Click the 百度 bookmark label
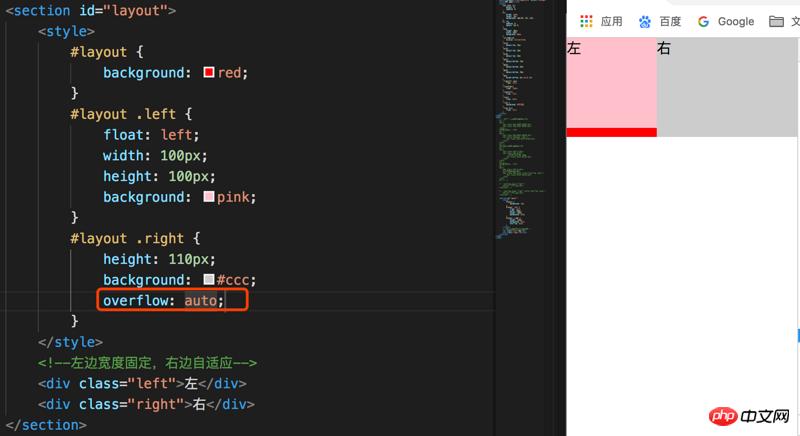The width and height of the screenshot is (800, 436). 670,21
